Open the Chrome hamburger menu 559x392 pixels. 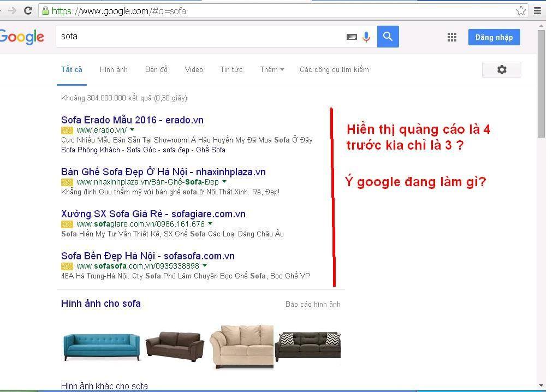[x=537, y=11]
